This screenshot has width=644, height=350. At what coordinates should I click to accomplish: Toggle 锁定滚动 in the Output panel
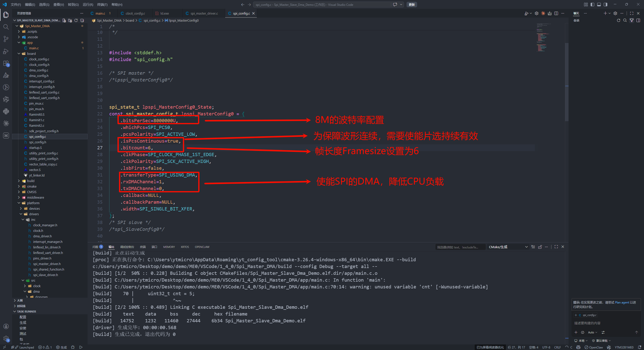[x=540, y=246]
